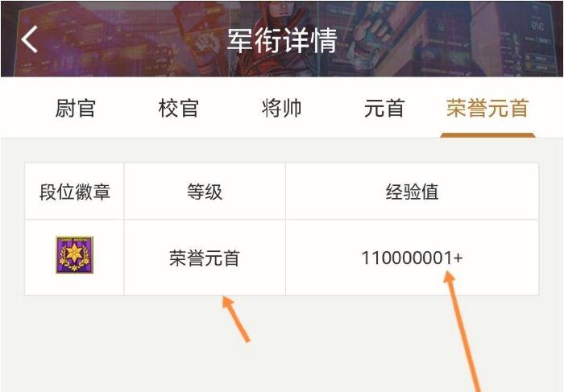Click the orange arrow pointing at the 110000001+ value
The height and width of the screenshot is (392, 564).
(462, 332)
